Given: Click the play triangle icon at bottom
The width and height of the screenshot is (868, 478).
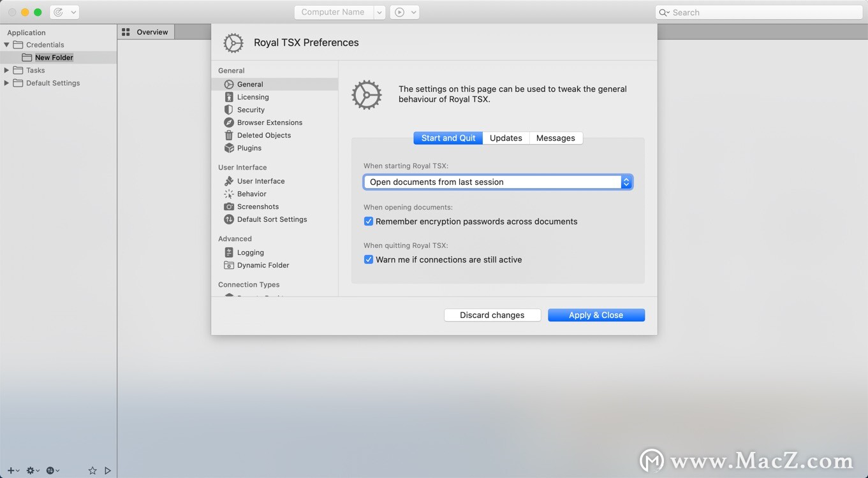Looking at the screenshot, I should (108, 470).
